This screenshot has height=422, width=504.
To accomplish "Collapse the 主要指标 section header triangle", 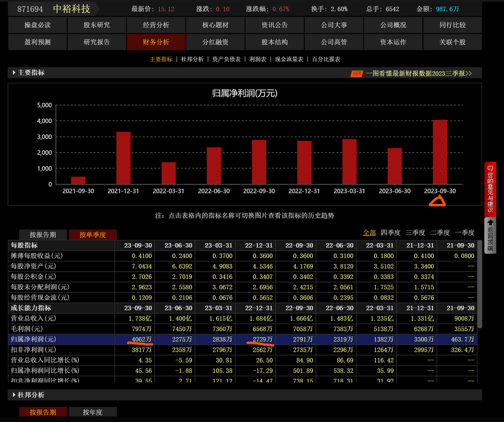I will (x=14, y=73).
